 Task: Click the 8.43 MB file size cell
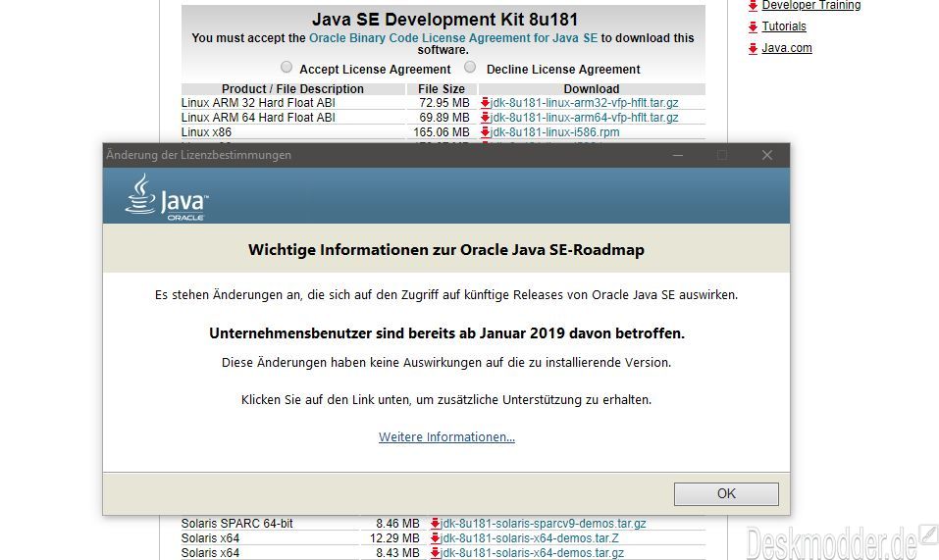click(397, 553)
